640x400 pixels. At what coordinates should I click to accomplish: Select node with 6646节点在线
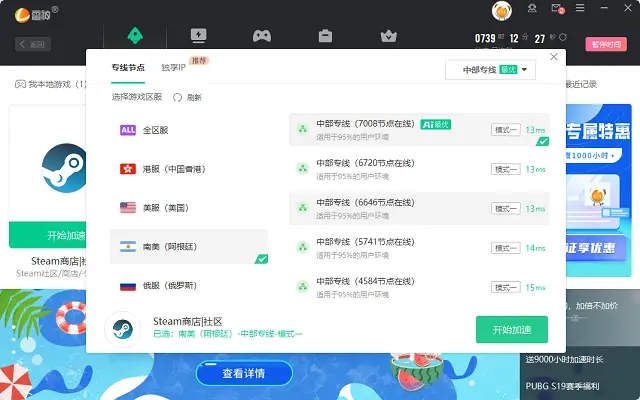(x=419, y=209)
